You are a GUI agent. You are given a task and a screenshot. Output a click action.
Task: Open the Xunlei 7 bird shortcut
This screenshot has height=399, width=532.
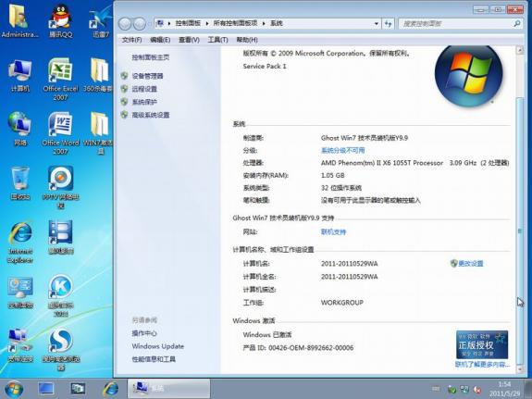101,21
